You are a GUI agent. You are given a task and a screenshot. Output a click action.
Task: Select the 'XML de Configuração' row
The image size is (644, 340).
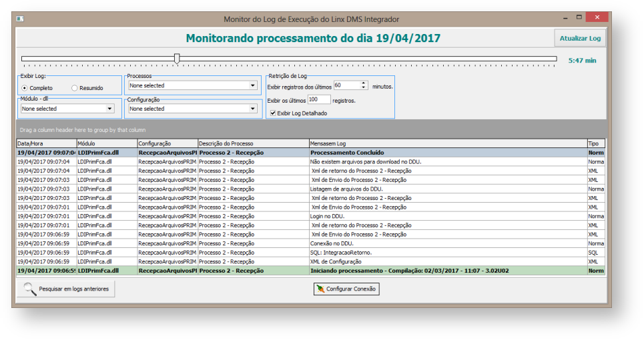pos(310,261)
